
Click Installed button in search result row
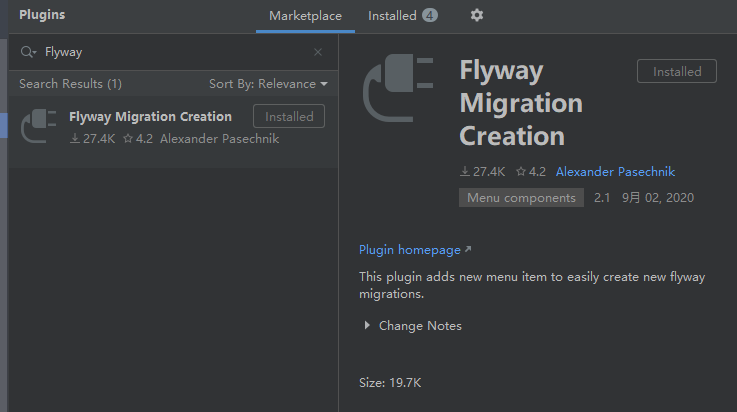tap(289, 117)
